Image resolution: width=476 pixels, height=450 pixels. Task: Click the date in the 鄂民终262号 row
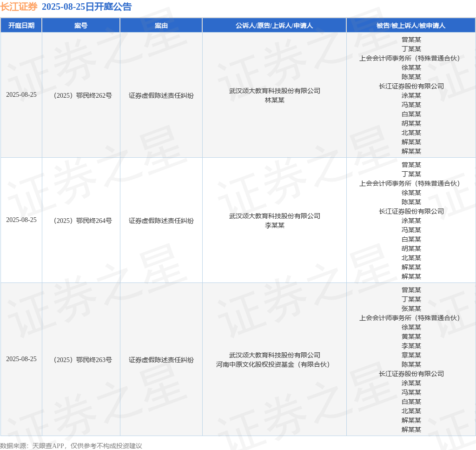click(21, 95)
